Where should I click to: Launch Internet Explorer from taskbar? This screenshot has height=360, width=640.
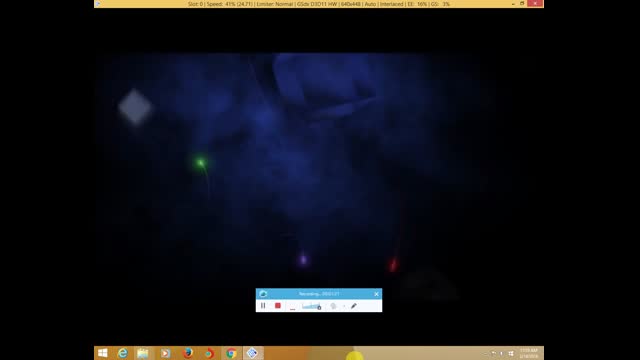pos(122,353)
